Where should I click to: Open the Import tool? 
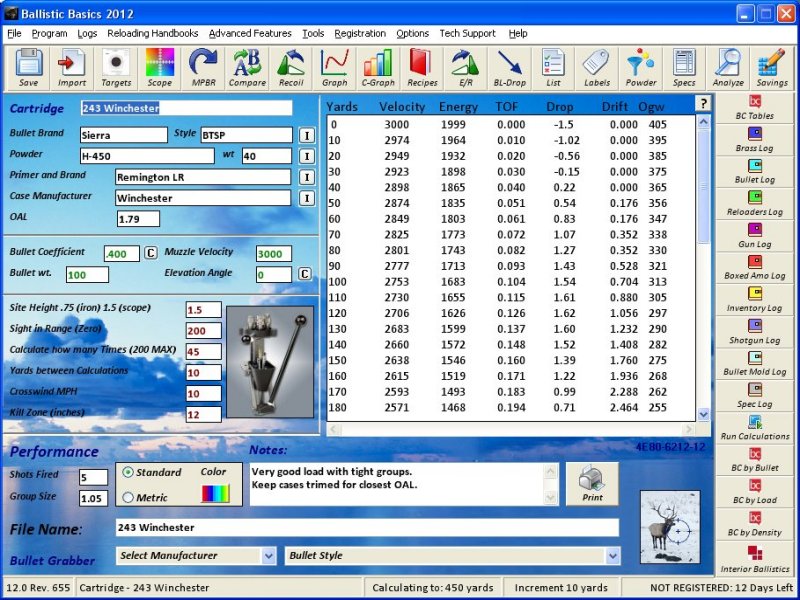(x=72, y=68)
